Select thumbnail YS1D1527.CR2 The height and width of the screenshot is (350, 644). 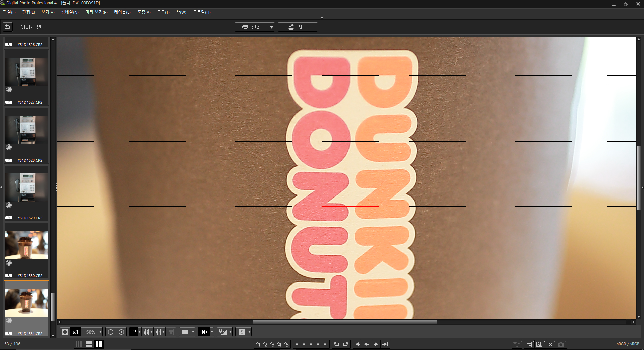click(x=26, y=78)
